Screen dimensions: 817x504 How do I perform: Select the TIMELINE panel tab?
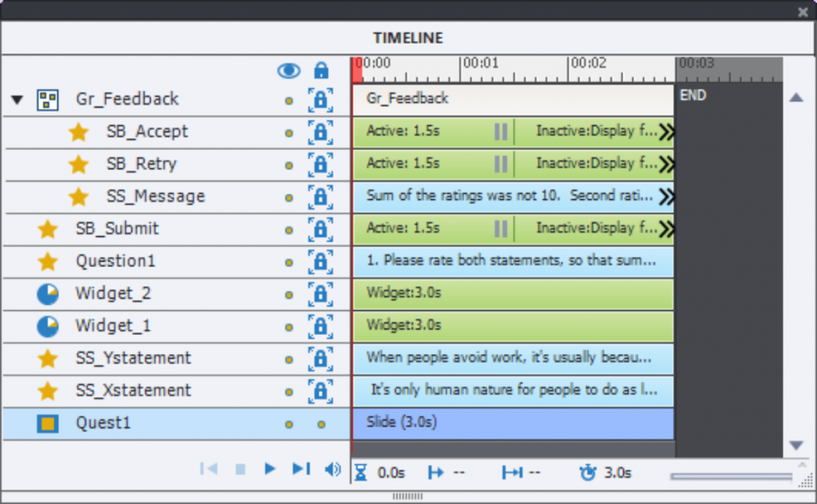(x=408, y=38)
